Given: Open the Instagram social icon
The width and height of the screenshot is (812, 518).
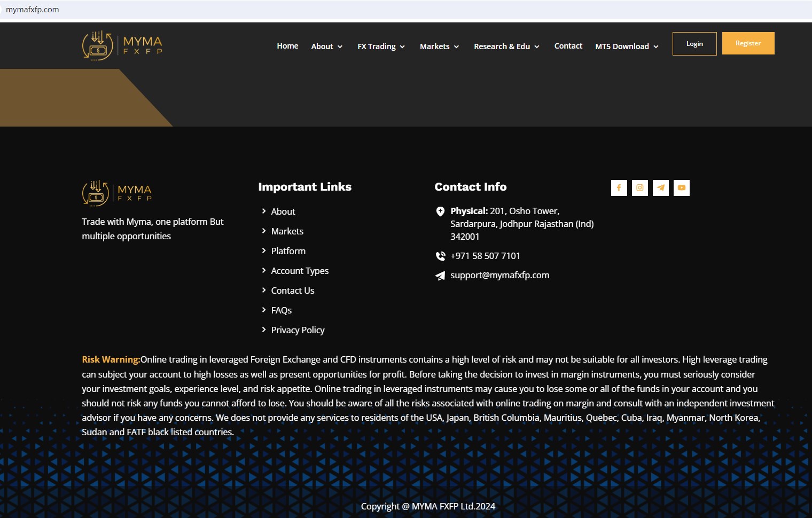Looking at the screenshot, I should click(639, 187).
